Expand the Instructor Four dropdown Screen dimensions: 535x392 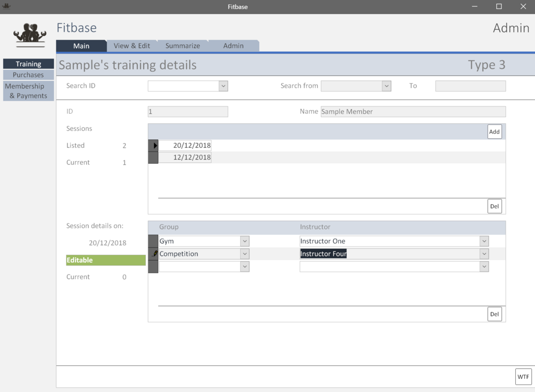pos(483,254)
